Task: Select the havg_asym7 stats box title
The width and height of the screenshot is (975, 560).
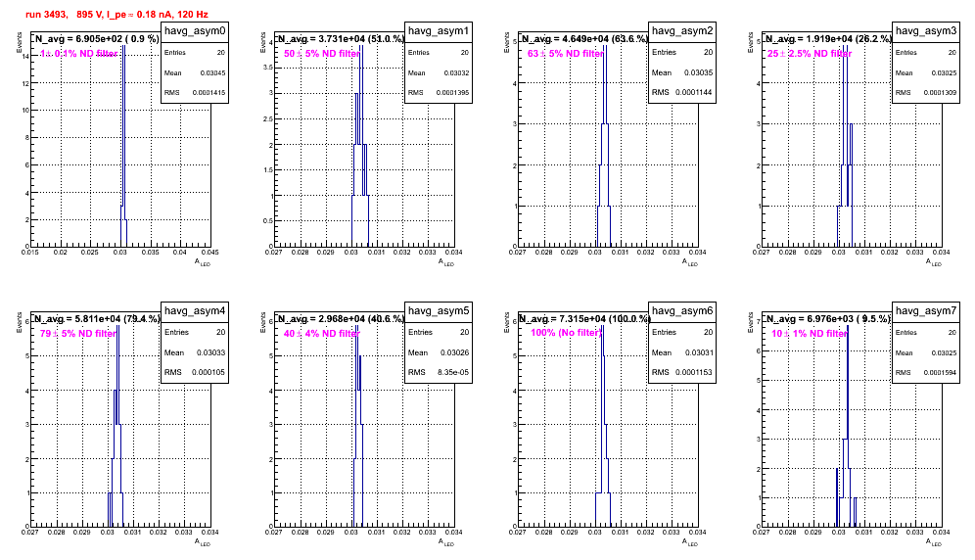Action: pyautogui.click(x=926, y=311)
